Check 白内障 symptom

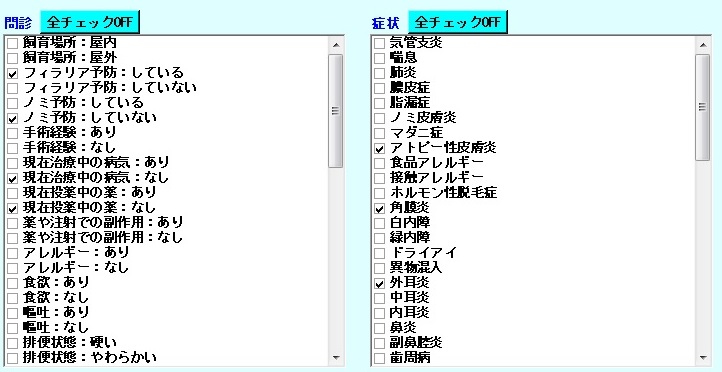[x=379, y=223]
